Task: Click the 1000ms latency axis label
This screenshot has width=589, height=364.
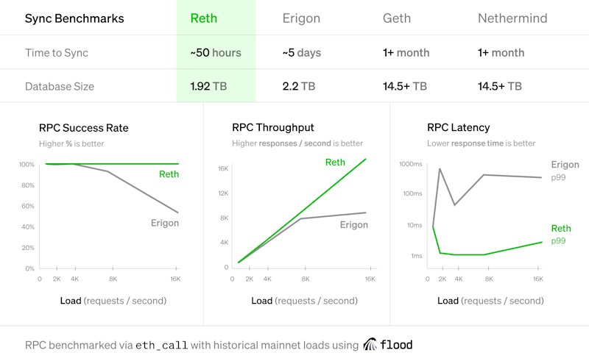Action: point(411,164)
